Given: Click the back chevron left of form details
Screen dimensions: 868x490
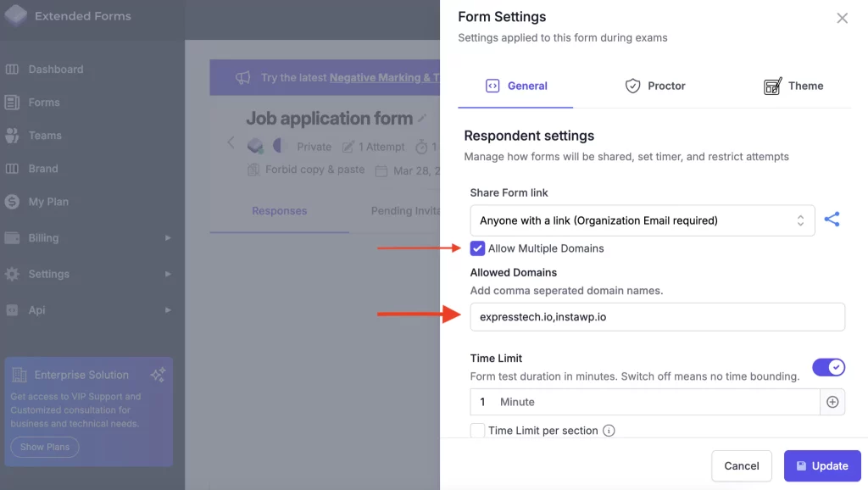Looking at the screenshot, I should click(x=231, y=142).
